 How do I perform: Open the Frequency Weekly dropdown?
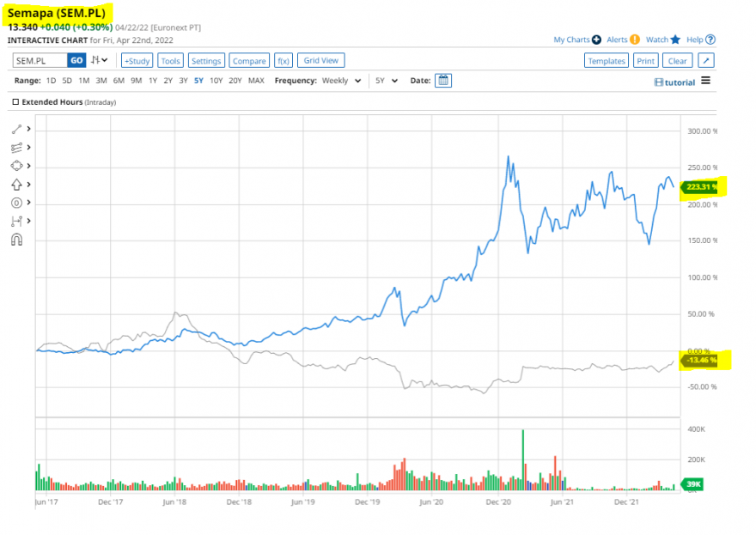click(x=341, y=81)
